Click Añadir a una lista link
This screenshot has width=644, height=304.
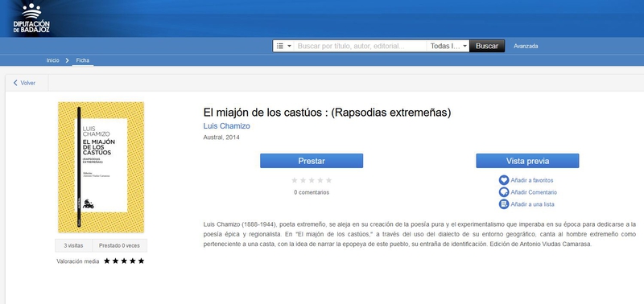pos(532,204)
